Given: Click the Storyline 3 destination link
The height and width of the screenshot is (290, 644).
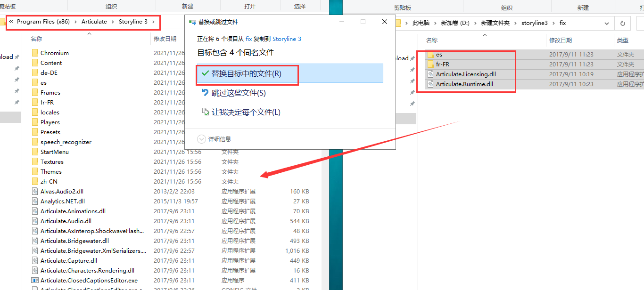Looking at the screenshot, I should pos(287,39).
